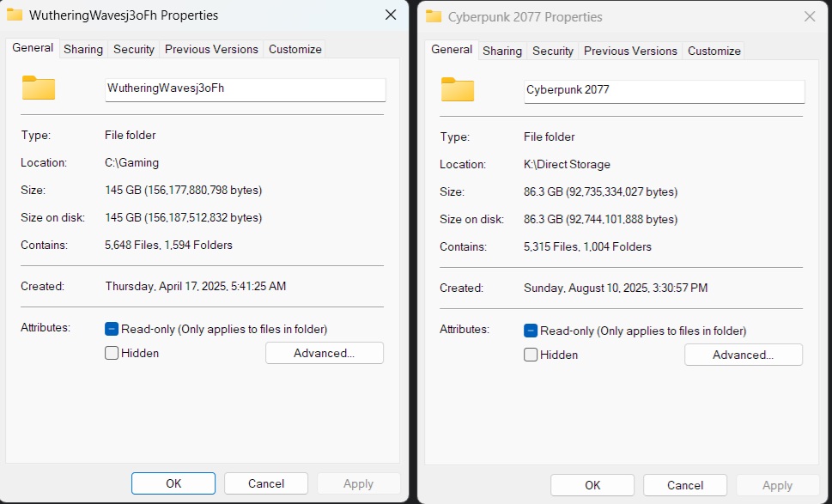Click the large Cyberpunk 2077 folder icon
Viewport: 832px width, 504px height.
point(458,89)
